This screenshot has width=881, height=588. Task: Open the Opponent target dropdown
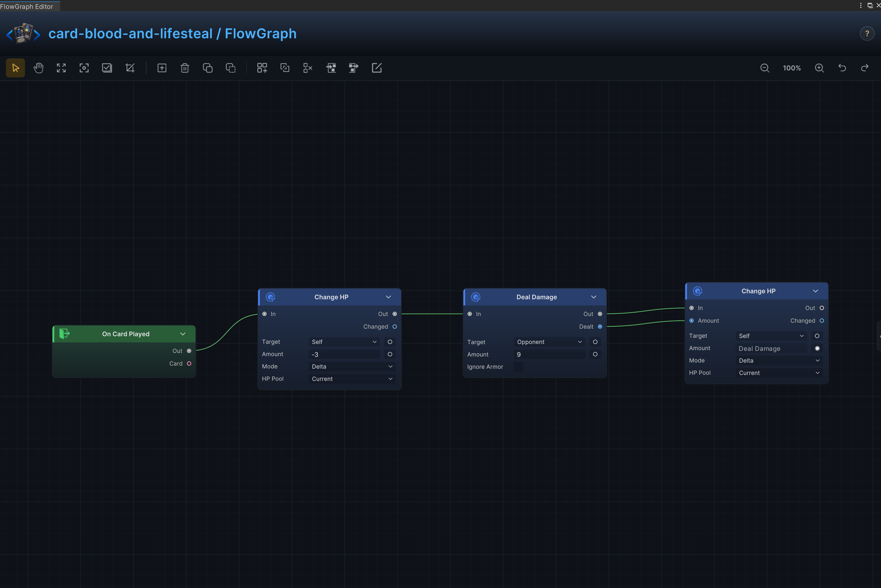pyautogui.click(x=549, y=342)
